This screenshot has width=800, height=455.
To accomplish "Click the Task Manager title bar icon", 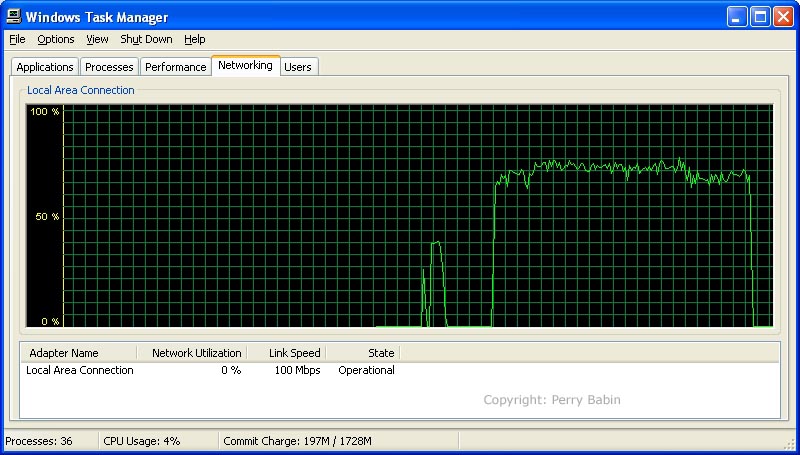I will [x=13, y=16].
